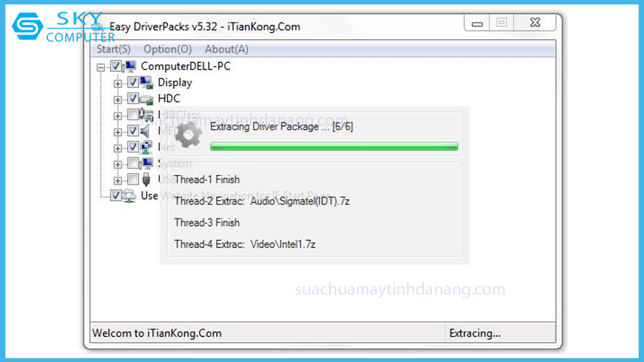Collapse the ComputerDELL-PC root node

click(101, 67)
